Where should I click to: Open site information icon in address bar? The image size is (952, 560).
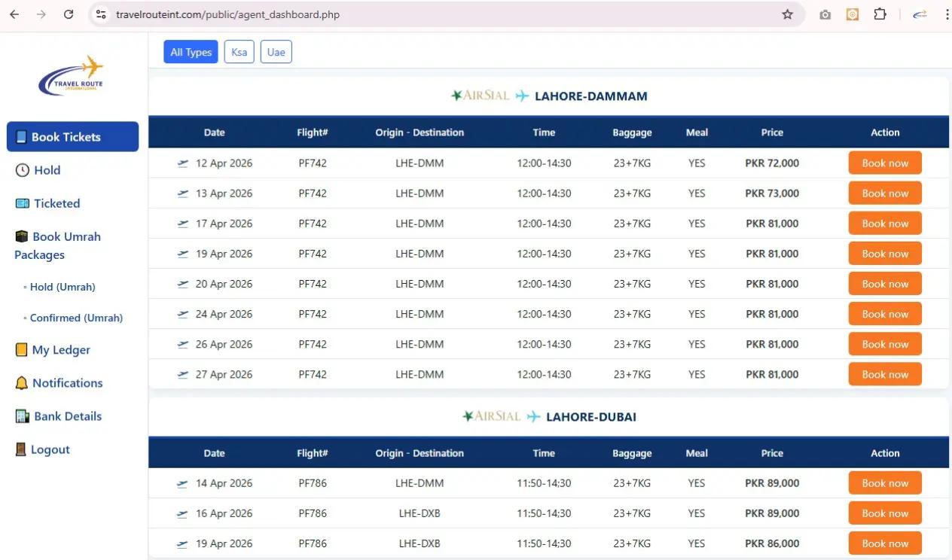point(102,14)
